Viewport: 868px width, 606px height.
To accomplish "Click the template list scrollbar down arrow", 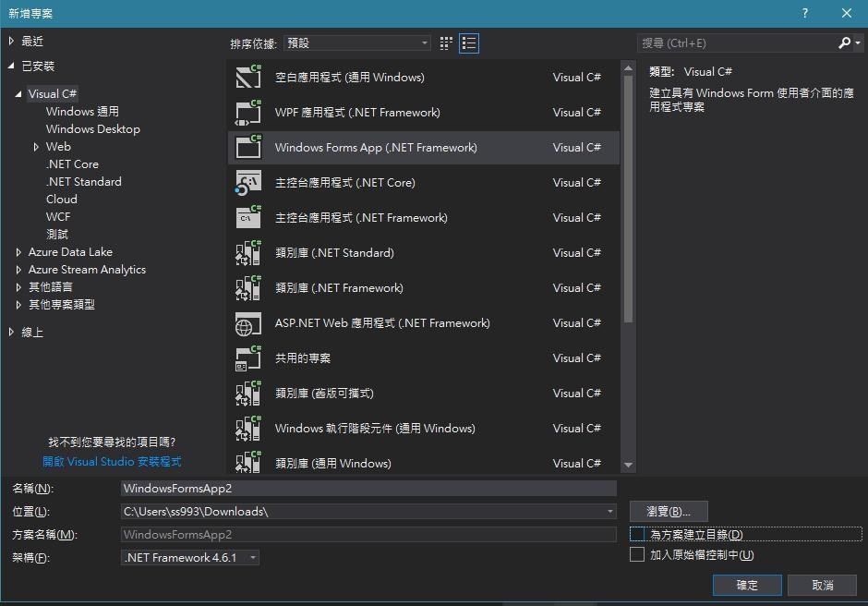I will [629, 466].
